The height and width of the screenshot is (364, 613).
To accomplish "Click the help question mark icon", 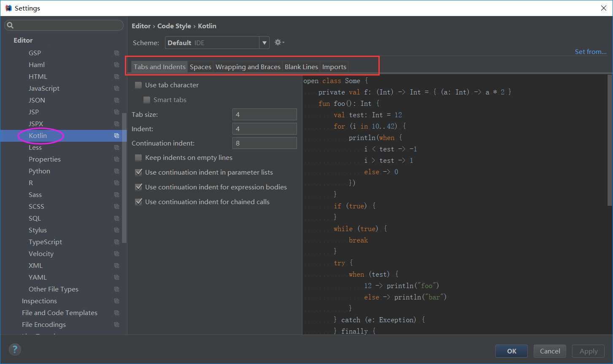I will (x=15, y=349).
